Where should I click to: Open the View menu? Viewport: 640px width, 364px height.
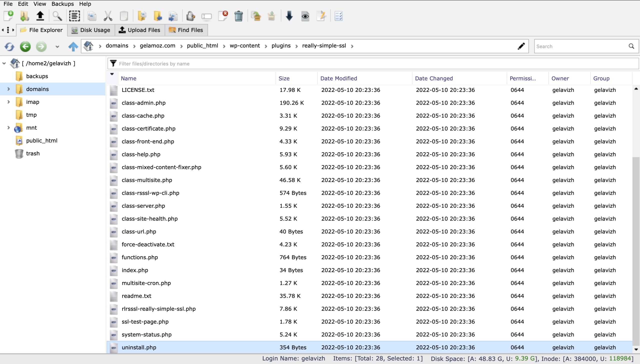(x=40, y=4)
